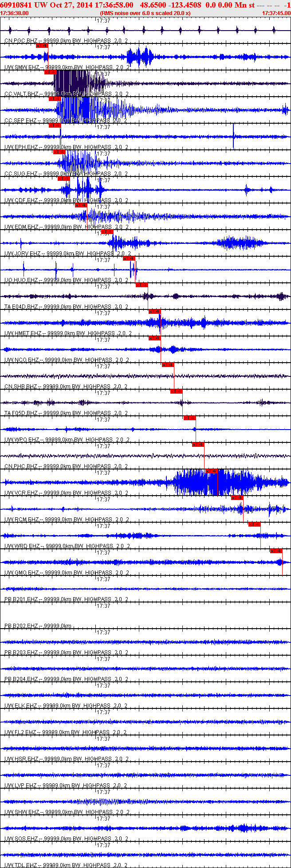
Task: Select the CN.PHC.BHZ station label
Action: tap(21, 466)
